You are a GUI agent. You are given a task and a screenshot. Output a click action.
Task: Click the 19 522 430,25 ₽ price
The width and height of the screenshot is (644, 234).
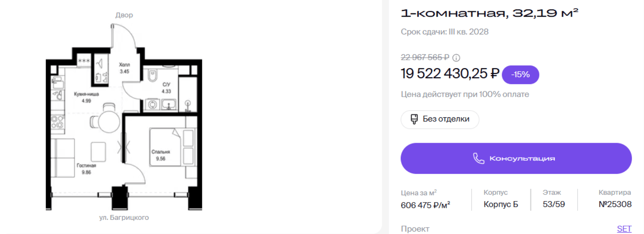click(x=450, y=74)
